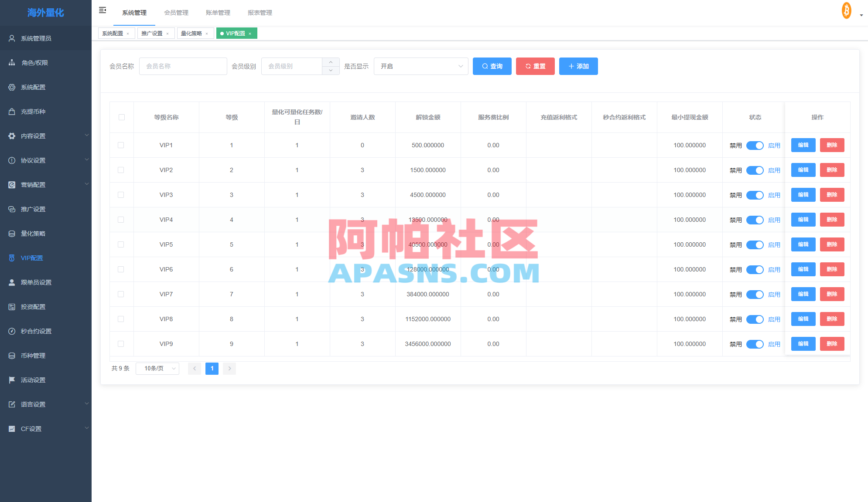Expand the 内容设置 sidebar submenu

coord(32,136)
